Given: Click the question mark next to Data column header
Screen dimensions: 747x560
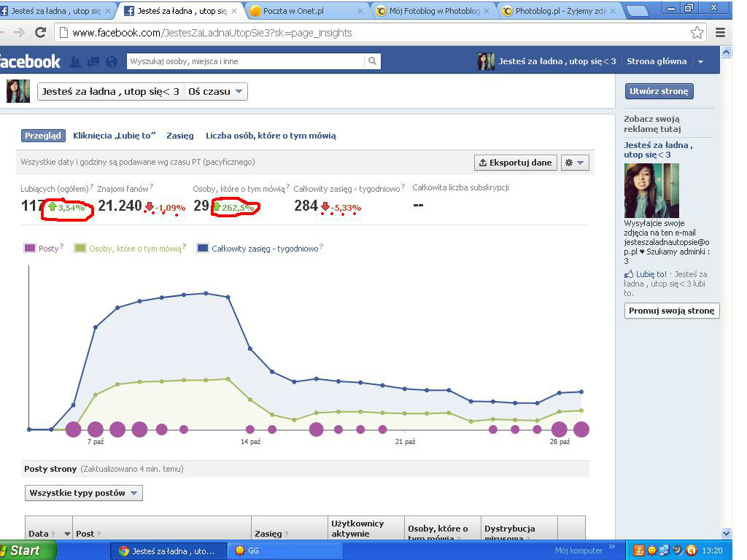Looking at the screenshot, I should pos(53,534).
